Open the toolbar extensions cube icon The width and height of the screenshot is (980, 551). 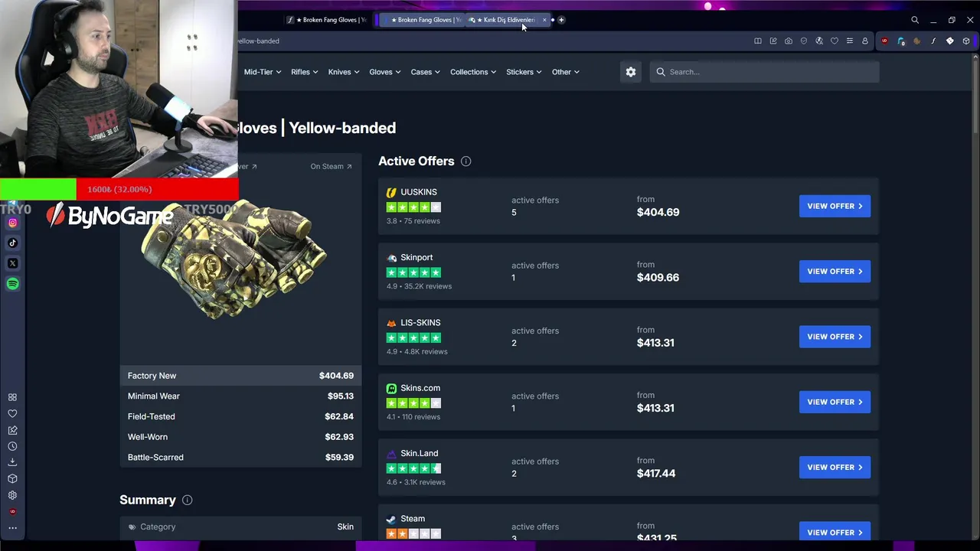tap(966, 41)
